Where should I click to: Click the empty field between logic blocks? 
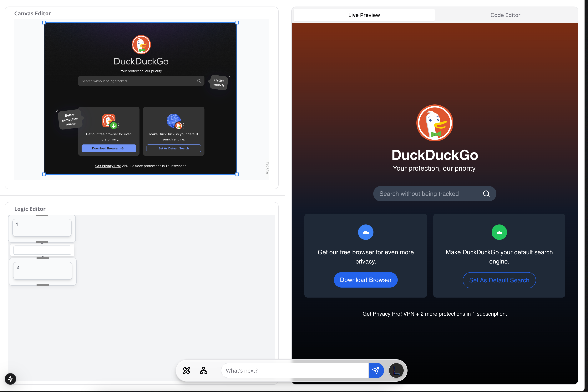coord(42,250)
